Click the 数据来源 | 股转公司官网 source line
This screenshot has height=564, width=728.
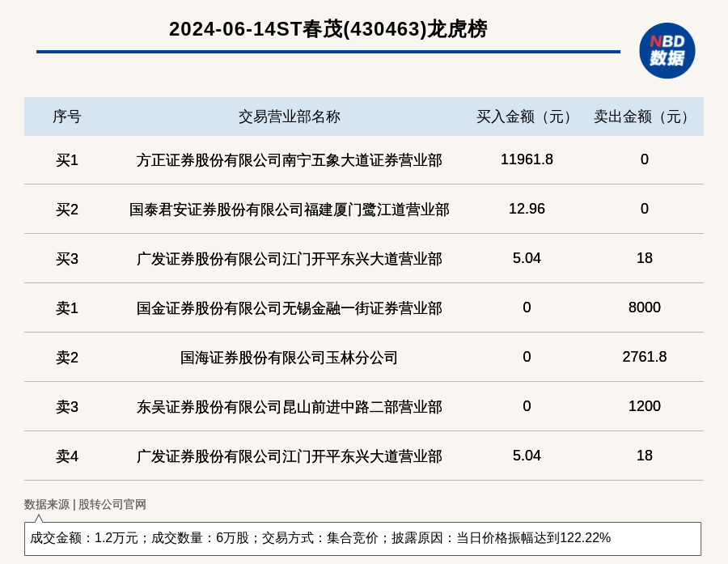click(85, 505)
